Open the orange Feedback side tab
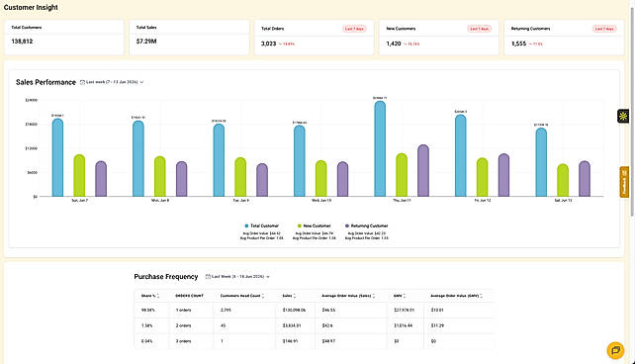635x364 pixels. tap(624, 182)
